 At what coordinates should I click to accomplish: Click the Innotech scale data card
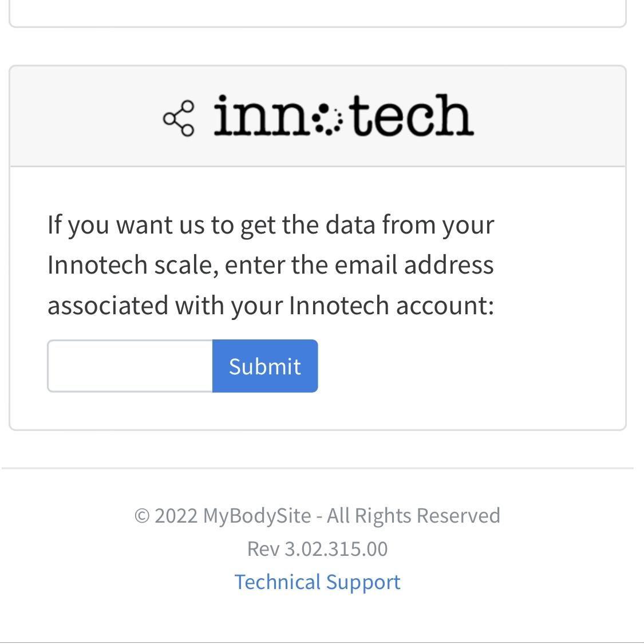click(318, 246)
